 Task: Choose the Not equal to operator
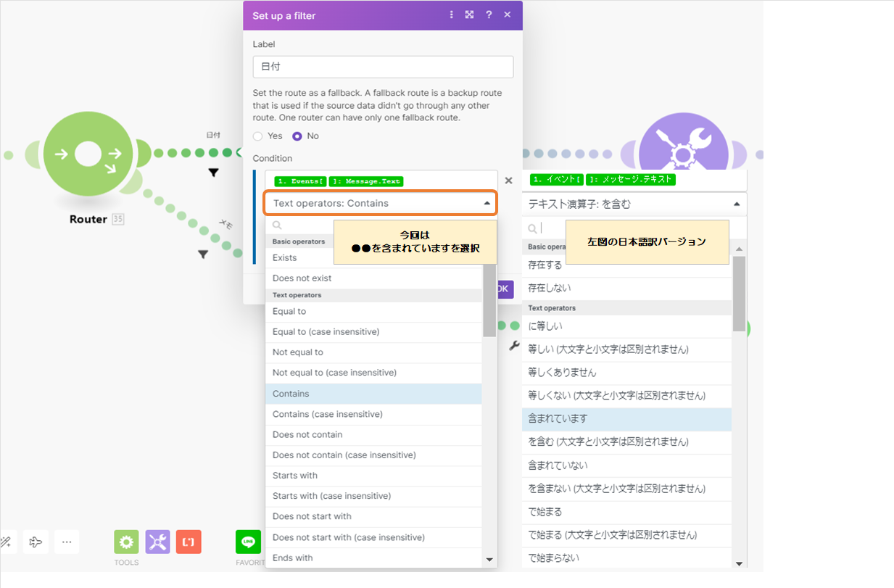click(373, 352)
